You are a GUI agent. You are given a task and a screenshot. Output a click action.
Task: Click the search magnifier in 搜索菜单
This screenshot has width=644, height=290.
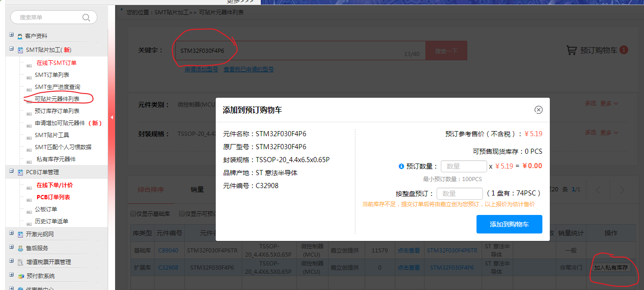click(x=86, y=18)
